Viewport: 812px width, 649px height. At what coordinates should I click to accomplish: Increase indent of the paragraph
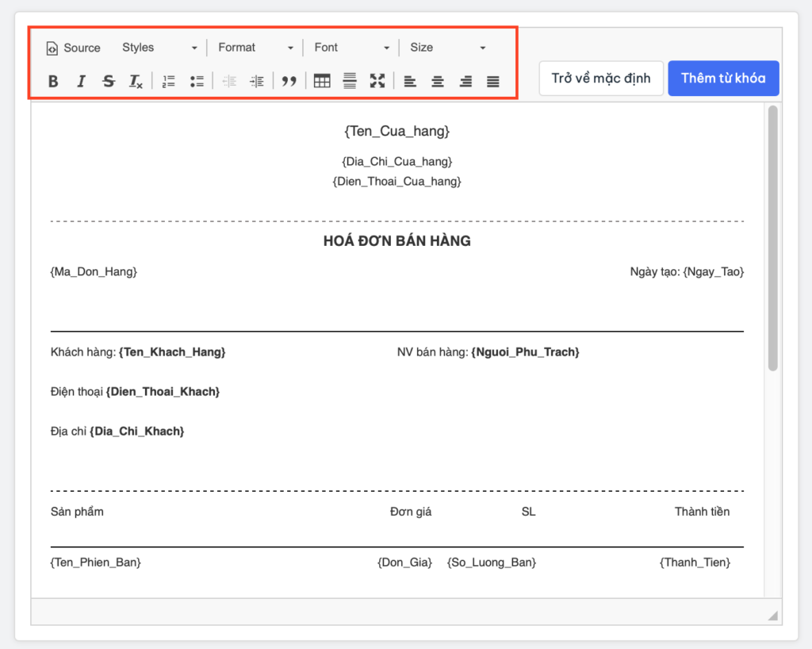(x=256, y=81)
